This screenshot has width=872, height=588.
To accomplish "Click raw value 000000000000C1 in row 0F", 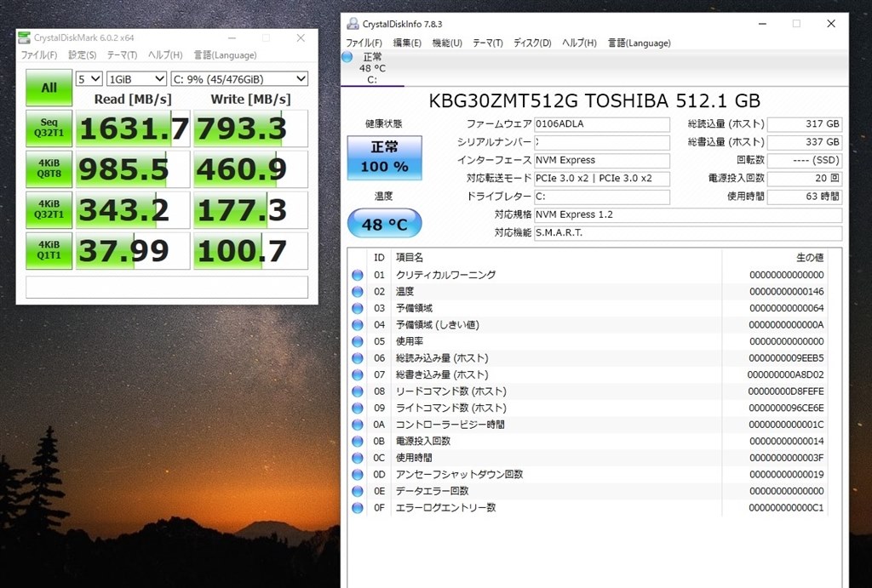I will tap(786, 507).
